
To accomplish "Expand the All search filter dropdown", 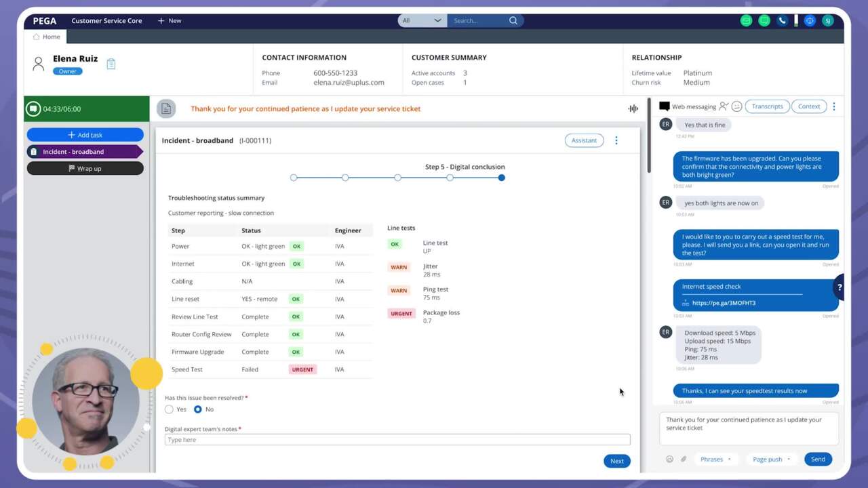I will (422, 20).
